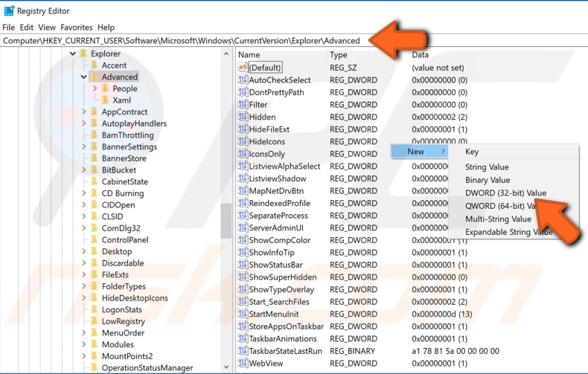Collapse the Advanced tree node

(x=83, y=77)
